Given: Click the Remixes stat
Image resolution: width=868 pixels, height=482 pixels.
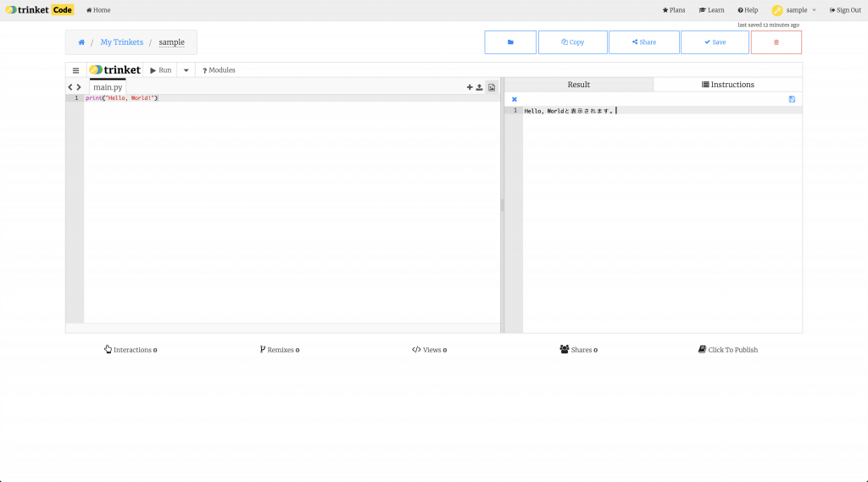Looking at the screenshot, I should tap(280, 350).
